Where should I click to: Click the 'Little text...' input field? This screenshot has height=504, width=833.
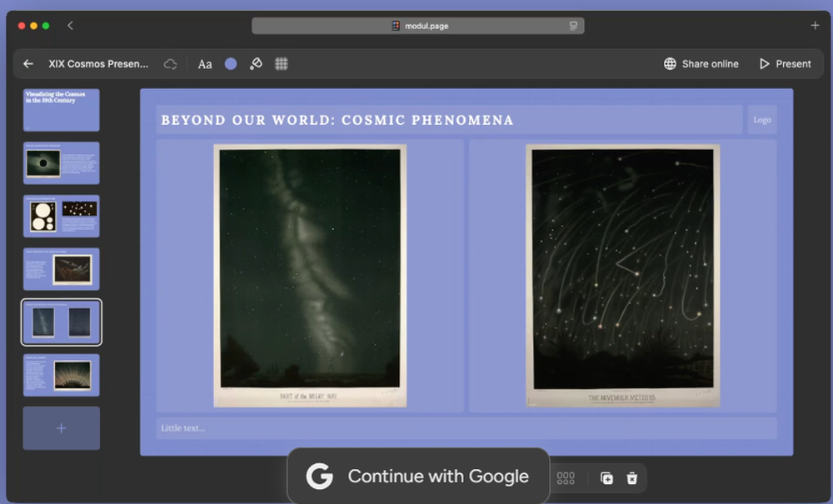[x=466, y=428]
